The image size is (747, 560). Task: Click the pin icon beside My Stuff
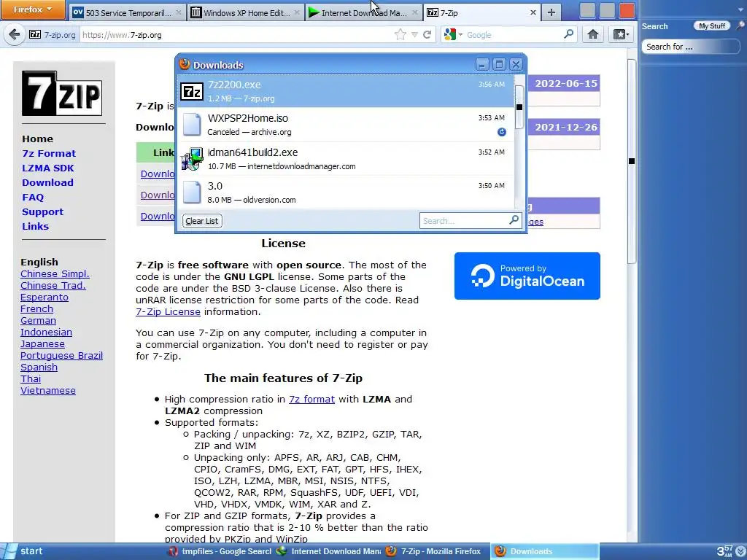740,26
